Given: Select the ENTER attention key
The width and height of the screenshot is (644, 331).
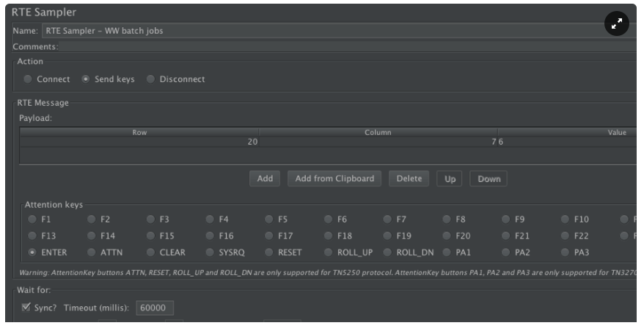Looking at the screenshot, I should point(32,252).
